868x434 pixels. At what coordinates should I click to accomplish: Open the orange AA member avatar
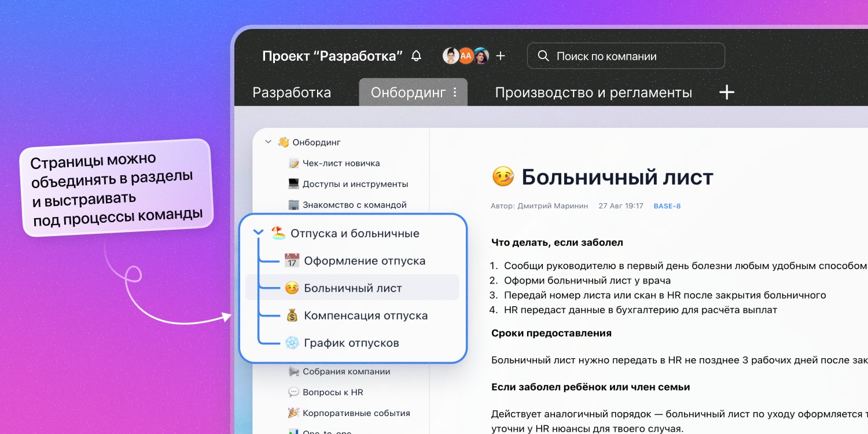(x=466, y=56)
